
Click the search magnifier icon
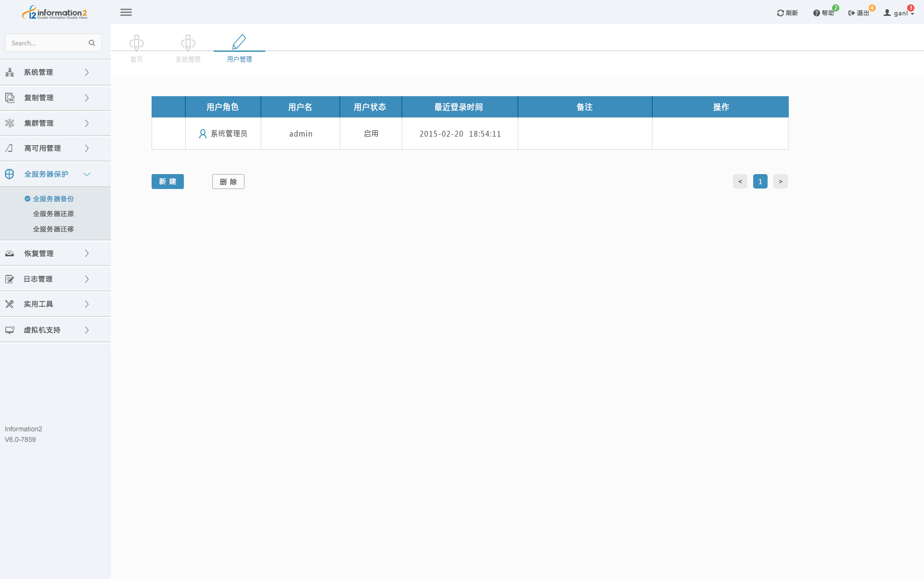[92, 43]
